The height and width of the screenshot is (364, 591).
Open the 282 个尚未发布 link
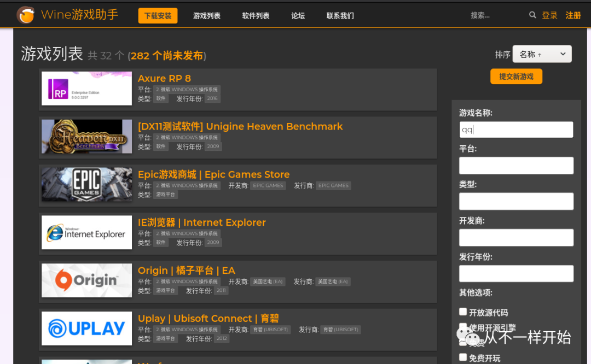pyautogui.click(x=167, y=56)
